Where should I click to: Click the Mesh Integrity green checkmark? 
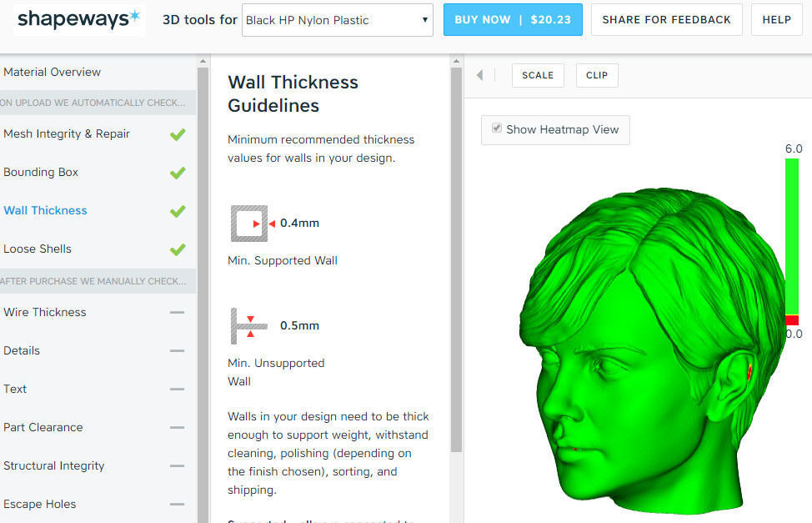[x=178, y=135]
